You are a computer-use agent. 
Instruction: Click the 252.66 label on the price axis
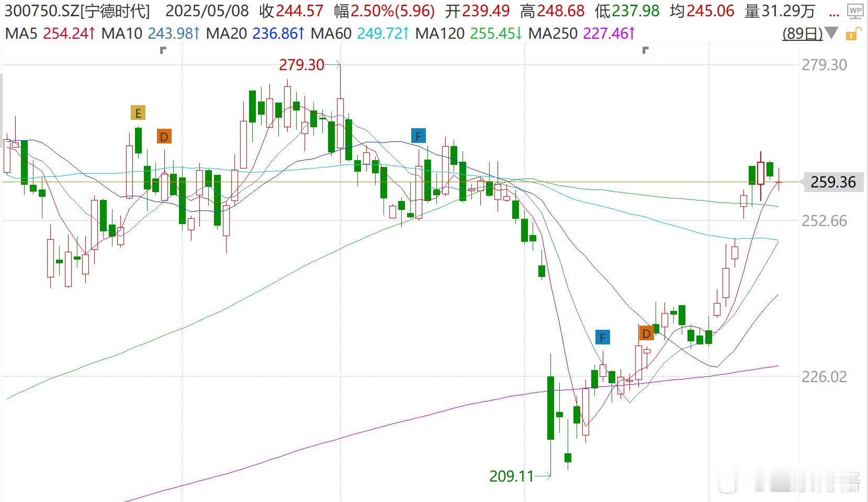click(824, 221)
